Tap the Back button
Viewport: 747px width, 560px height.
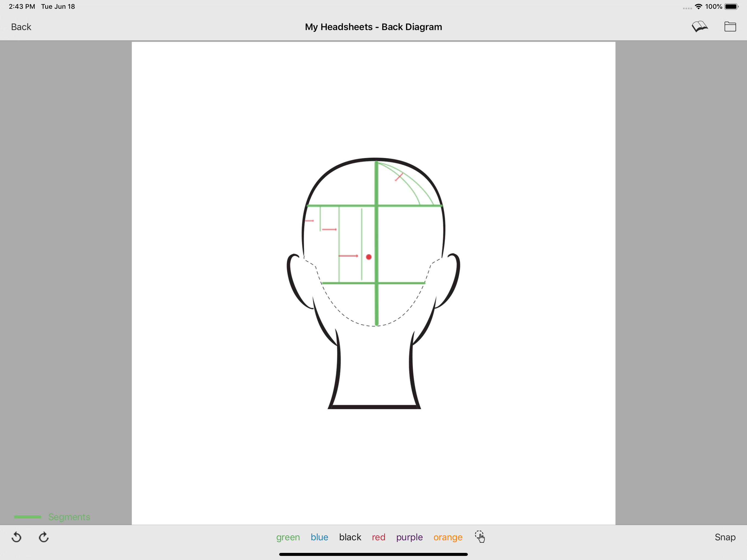tap(21, 27)
